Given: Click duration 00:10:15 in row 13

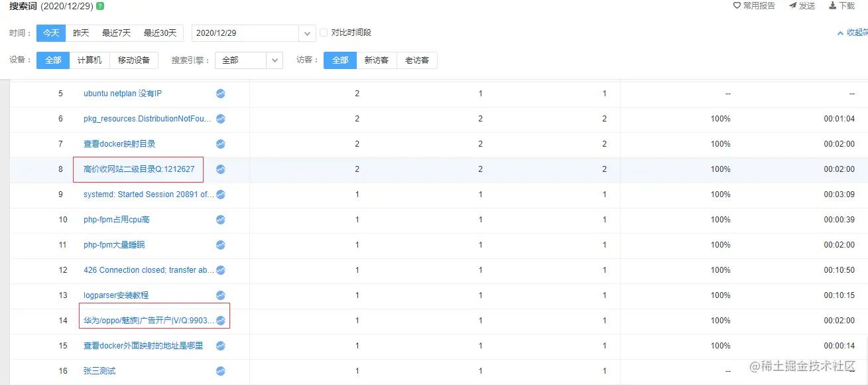Looking at the screenshot, I should click(x=839, y=295).
